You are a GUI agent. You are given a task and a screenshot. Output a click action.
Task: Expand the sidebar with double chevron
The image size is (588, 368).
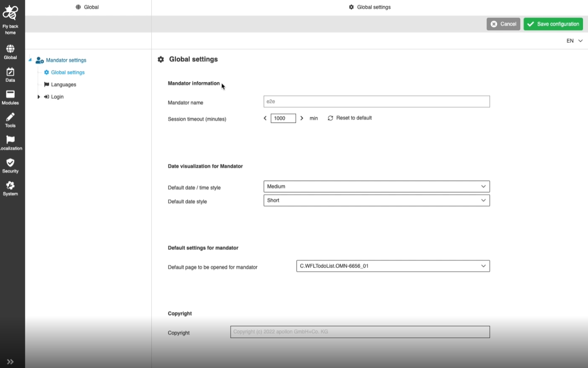tap(10, 362)
